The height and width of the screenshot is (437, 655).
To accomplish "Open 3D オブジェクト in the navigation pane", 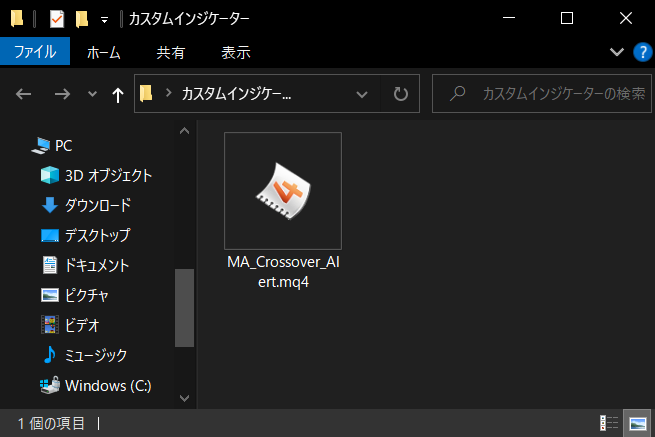I will click(96, 175).
